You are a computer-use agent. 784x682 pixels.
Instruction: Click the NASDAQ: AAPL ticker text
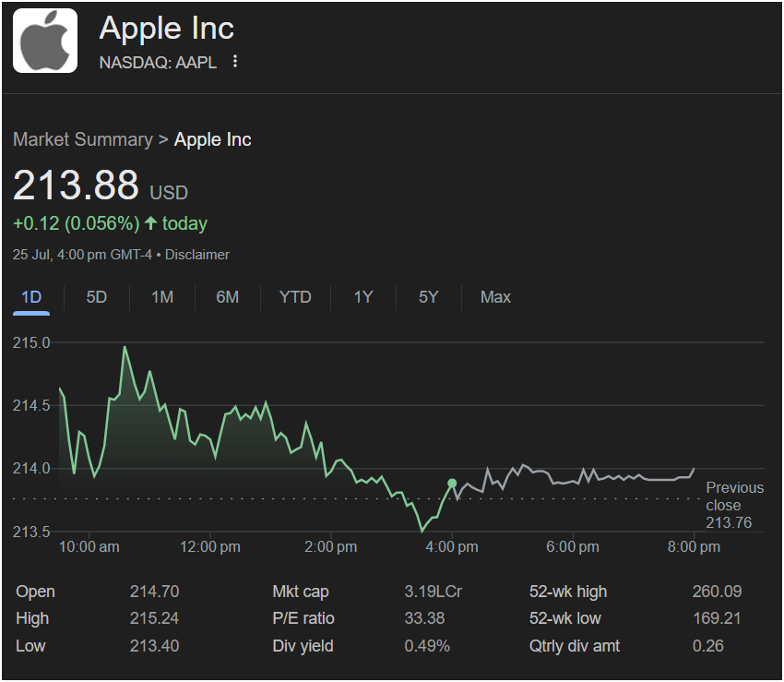[158, 63]
